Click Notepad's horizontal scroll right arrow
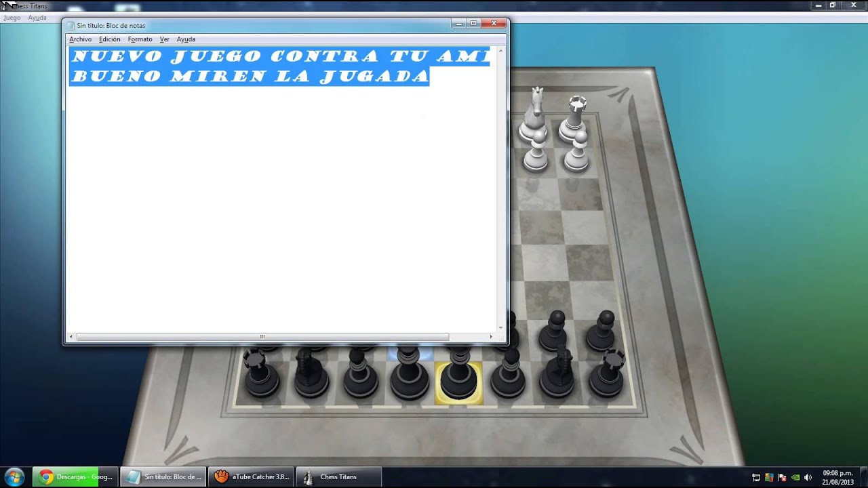Image resolution: width=868 pixels, height=488 pixels. click(491, 336)
